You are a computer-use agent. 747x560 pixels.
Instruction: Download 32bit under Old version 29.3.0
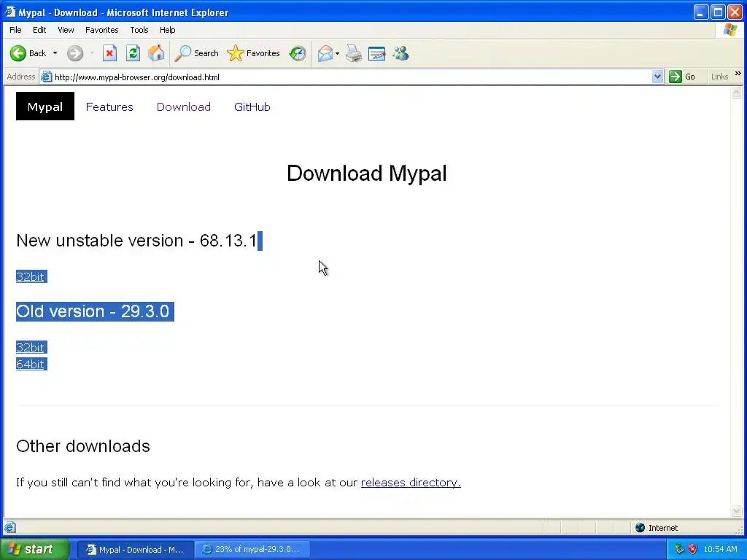coord(30,348)
